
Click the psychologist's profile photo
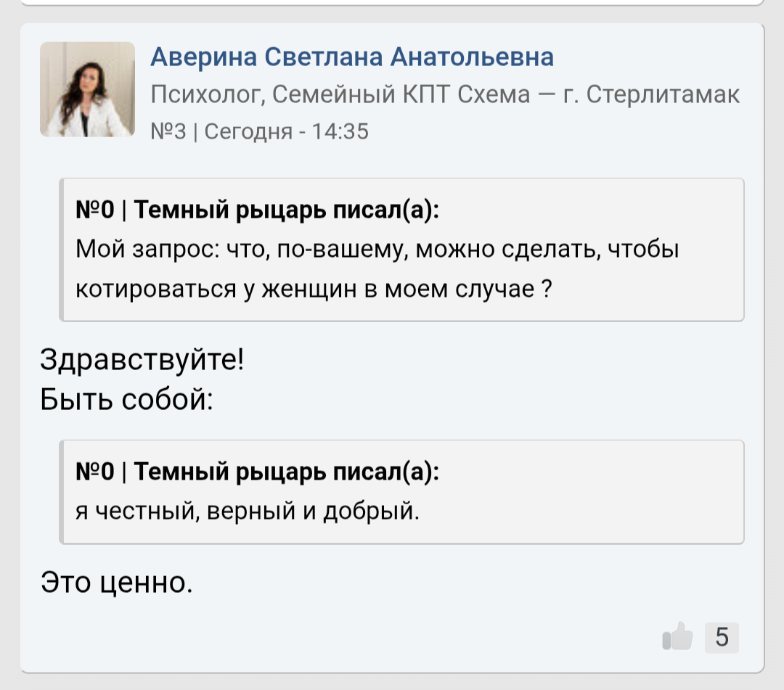pos(88,89)
